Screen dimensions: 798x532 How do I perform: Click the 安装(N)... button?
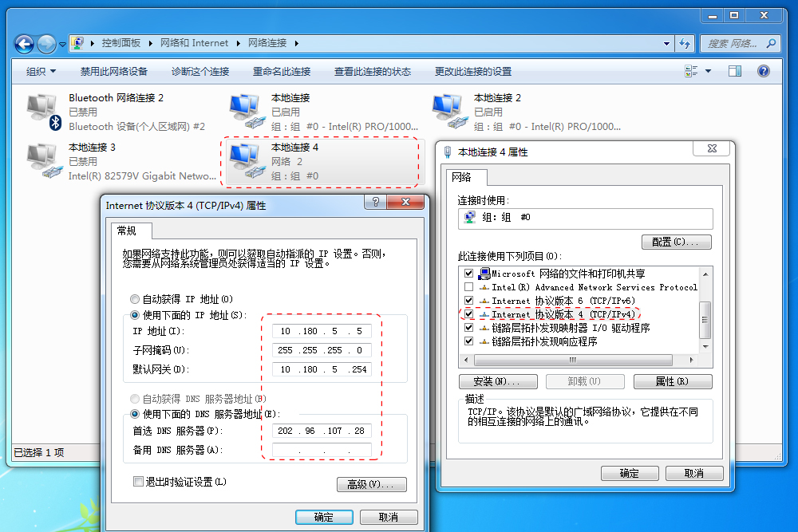(498, 381)
